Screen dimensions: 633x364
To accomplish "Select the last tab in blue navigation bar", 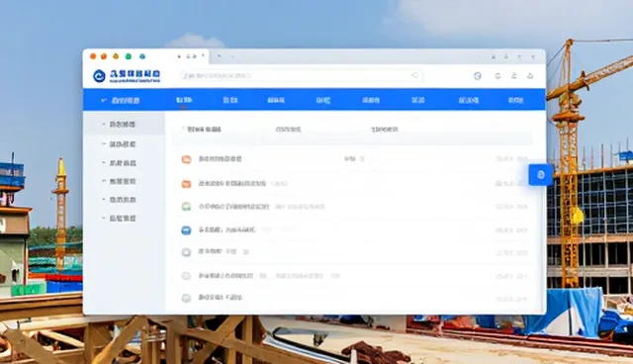I will coord(515,100).
